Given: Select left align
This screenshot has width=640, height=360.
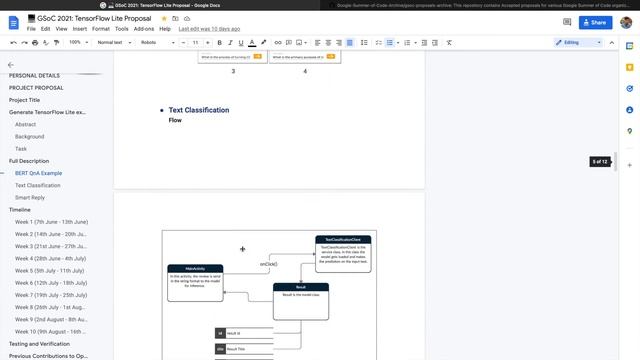Looking at the screenshot, I should click(x=318, y=42).
